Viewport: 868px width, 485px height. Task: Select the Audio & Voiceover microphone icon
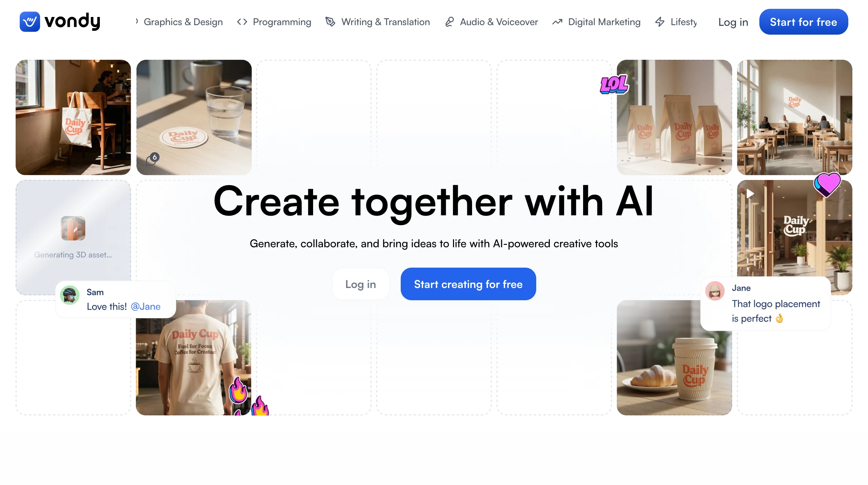449,22
